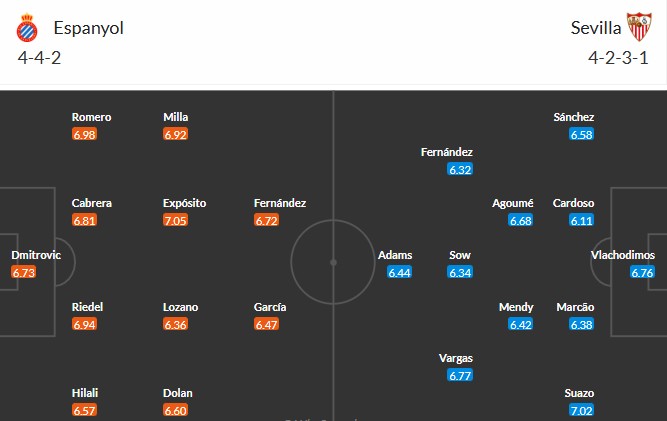This screenshot has width=667, height=421.
Task: Select Sevilla striker Adams
Action: [x=395, y=255]
